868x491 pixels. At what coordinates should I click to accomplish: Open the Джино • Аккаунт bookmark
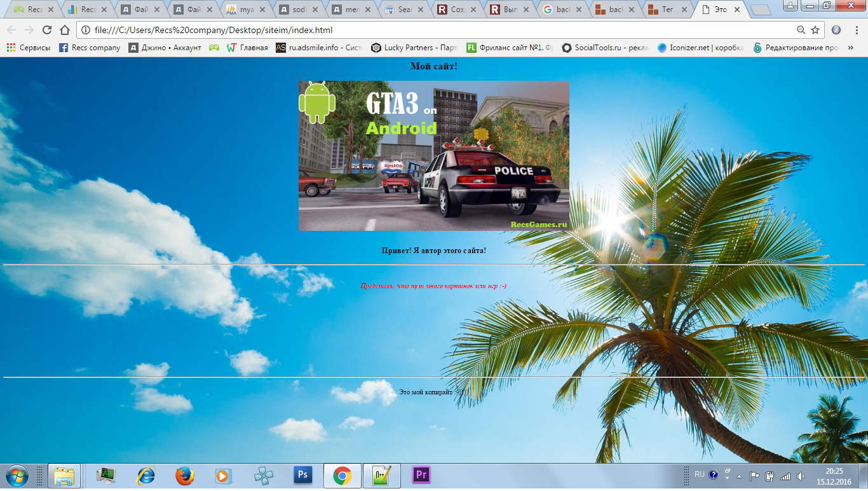(x=165, y=48)
